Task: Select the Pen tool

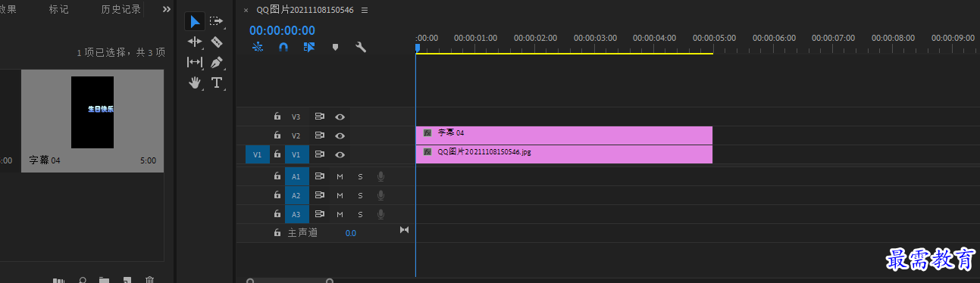Action: [217, 62]
